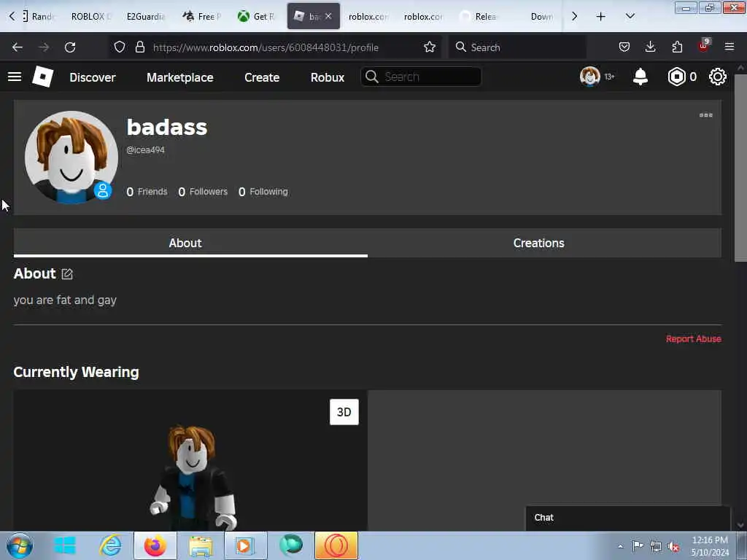List all tabs with the chevron dropdown
The width and height of the screenshot is (747, 560).
click(630, 17)
